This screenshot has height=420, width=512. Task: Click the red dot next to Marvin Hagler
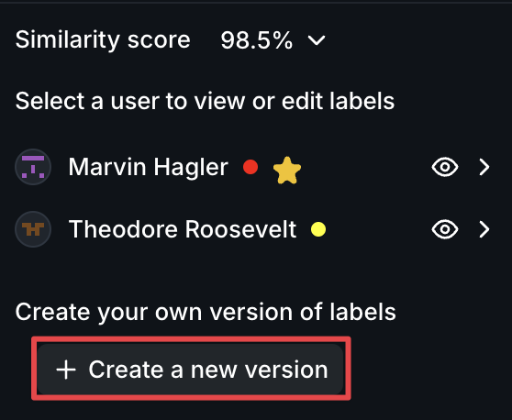250,167
